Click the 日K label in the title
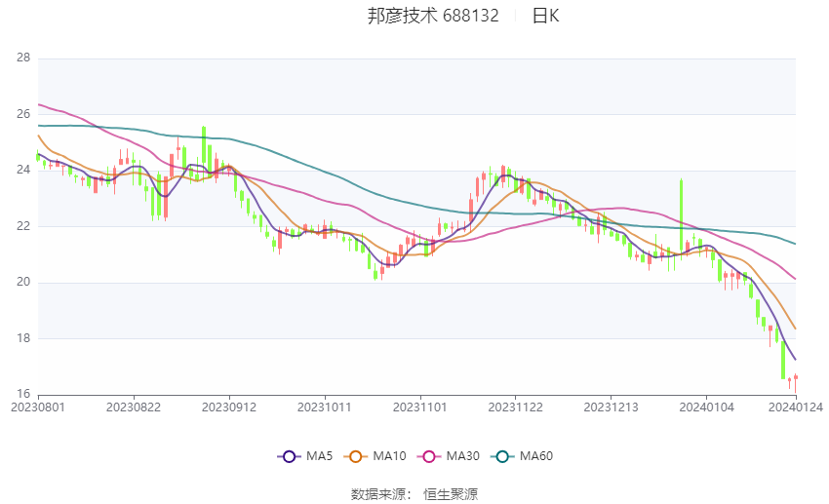 click(x=545, y=16)
